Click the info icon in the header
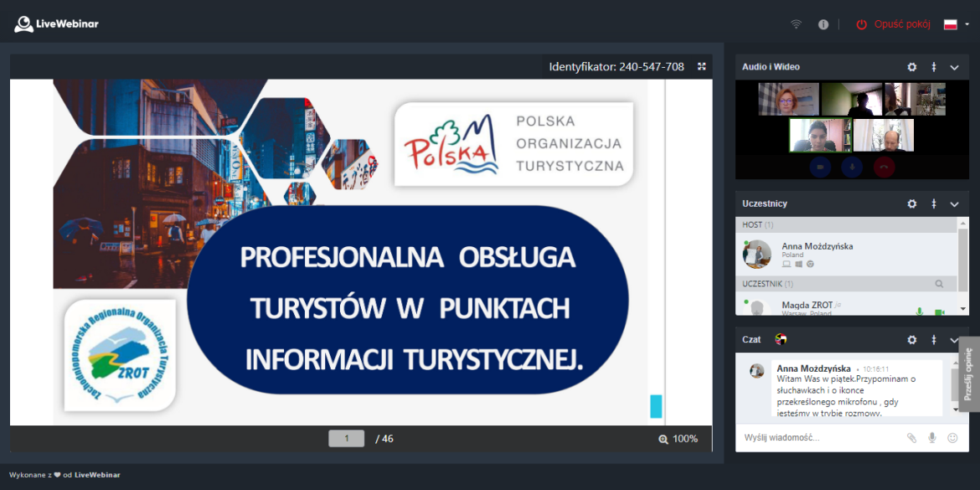 (823, 24)
